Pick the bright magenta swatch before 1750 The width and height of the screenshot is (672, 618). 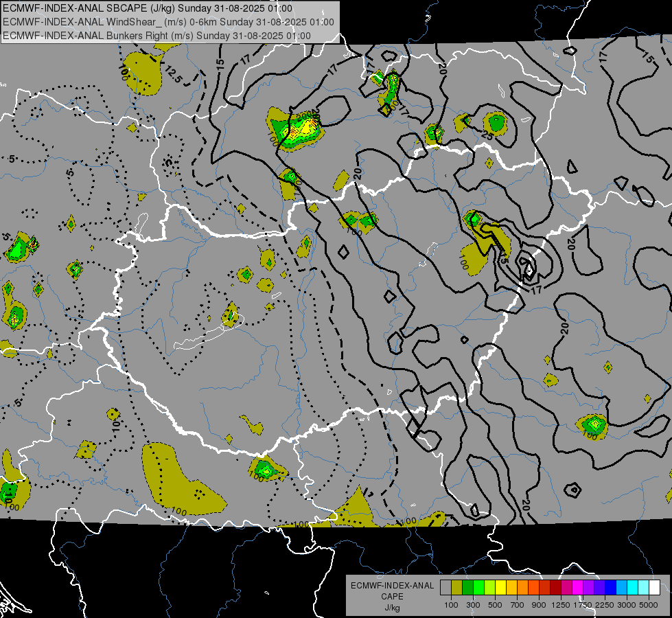pos(578,587)
